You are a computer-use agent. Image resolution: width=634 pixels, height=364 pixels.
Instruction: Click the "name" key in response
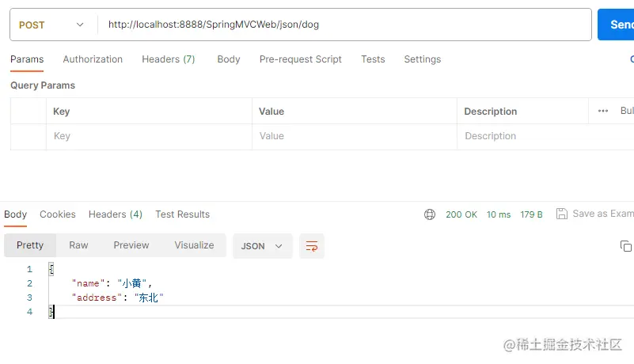88,283
